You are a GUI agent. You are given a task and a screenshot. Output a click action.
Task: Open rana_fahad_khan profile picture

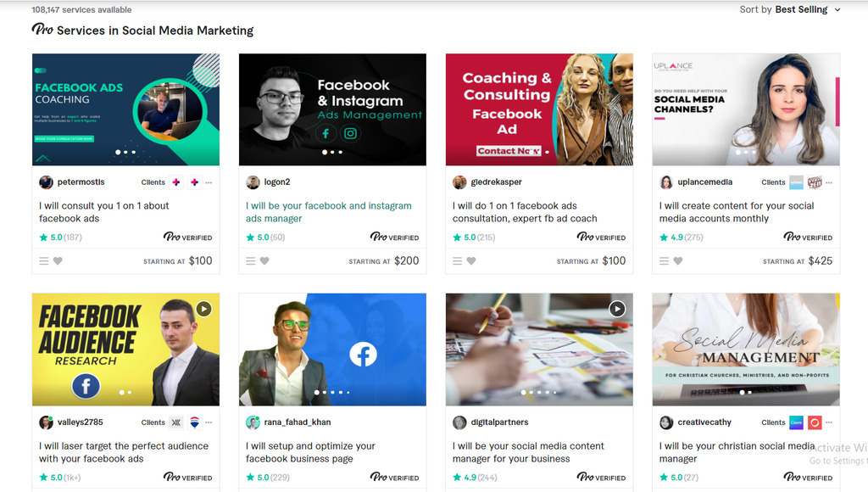tap(253, 422)
